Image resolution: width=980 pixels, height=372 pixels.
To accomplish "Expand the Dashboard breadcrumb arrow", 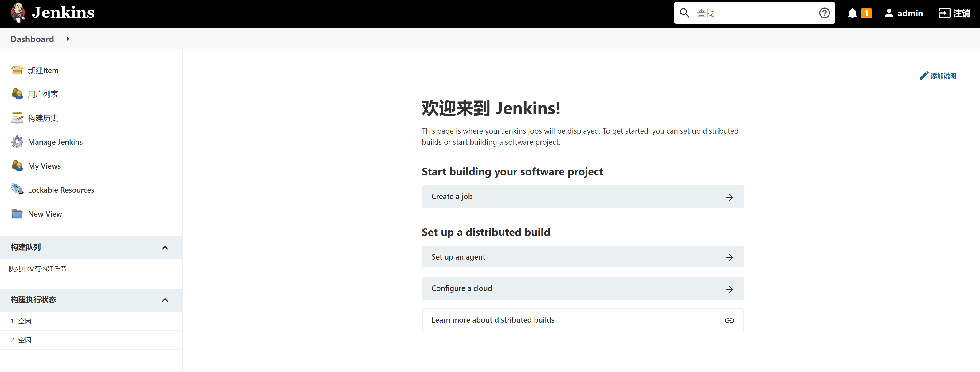I will coord(68,39).
